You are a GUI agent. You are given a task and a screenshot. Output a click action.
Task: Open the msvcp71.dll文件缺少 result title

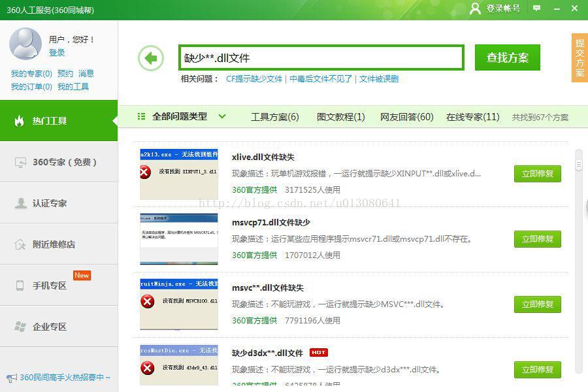[x=270, y=222]
